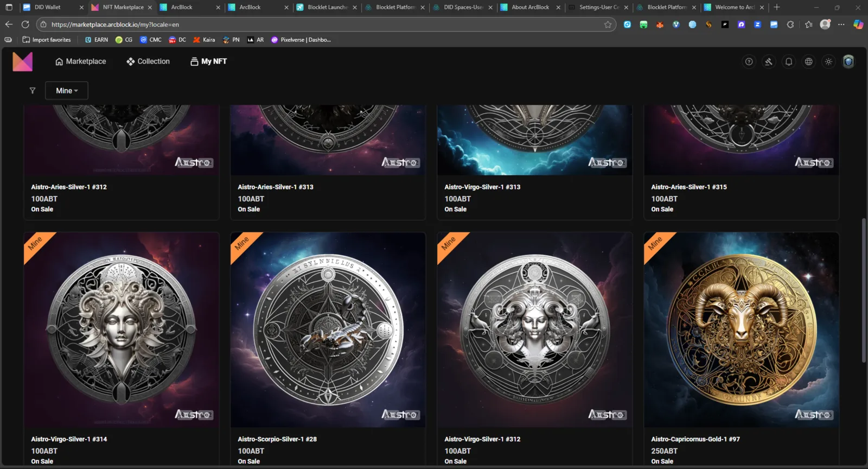Open a new browser tab
868x469 pixels.
point(777,7)
